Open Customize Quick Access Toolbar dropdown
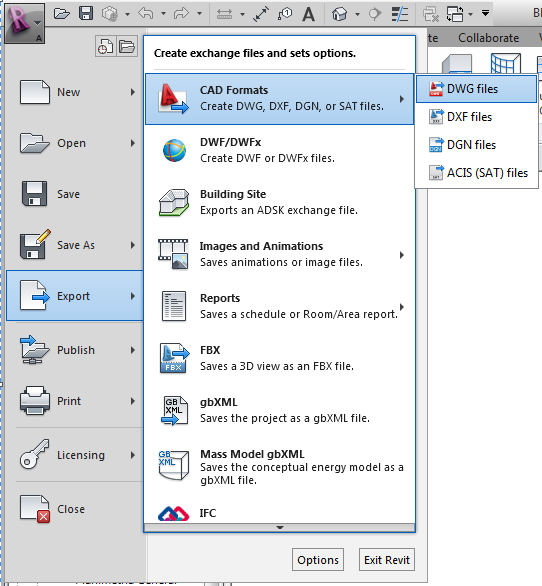Viewport: 542px width, 586px height. [x=486, y=13]
